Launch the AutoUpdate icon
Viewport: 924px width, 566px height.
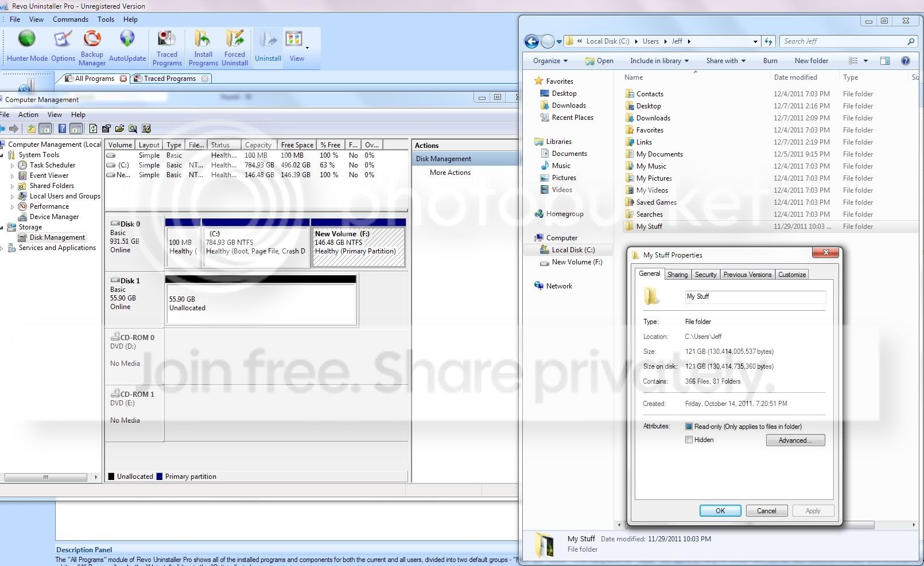click(127, 46)
